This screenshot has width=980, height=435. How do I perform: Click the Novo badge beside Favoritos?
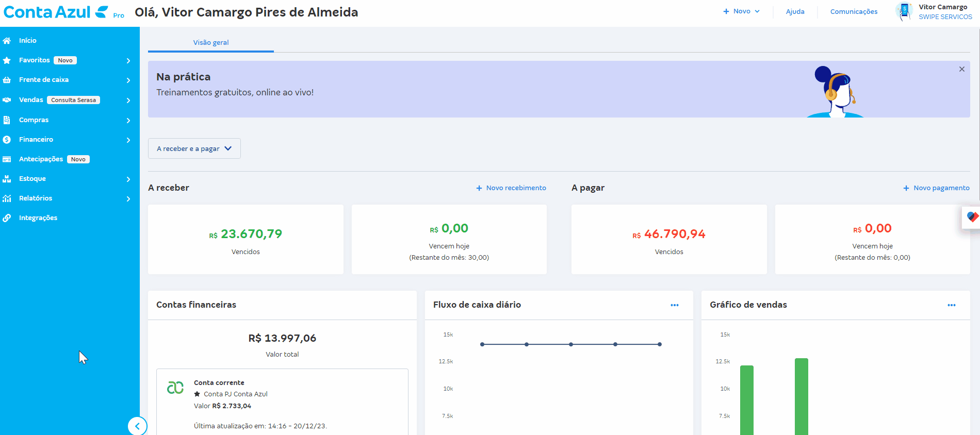(66, 60)
